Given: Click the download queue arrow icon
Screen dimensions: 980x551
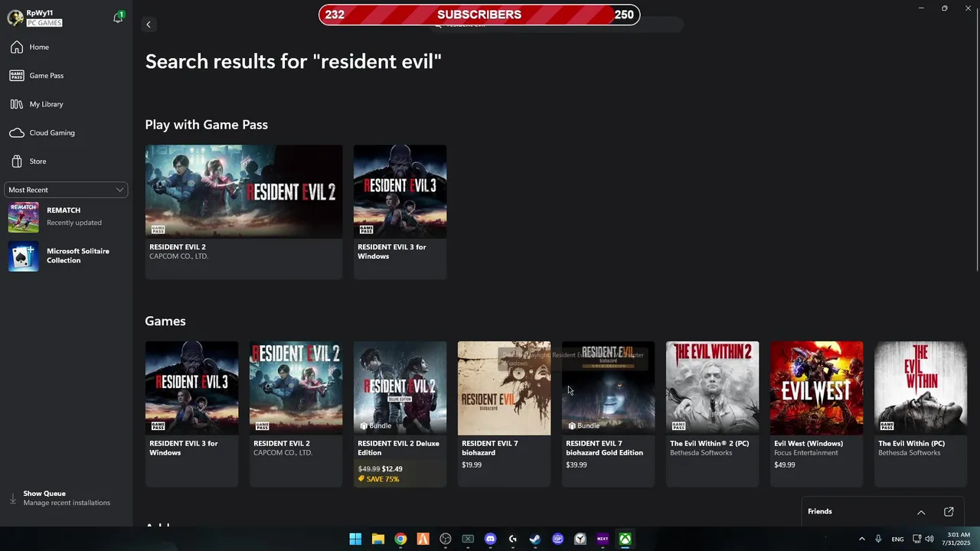Looking at the screenshot, I should [12, 498].
